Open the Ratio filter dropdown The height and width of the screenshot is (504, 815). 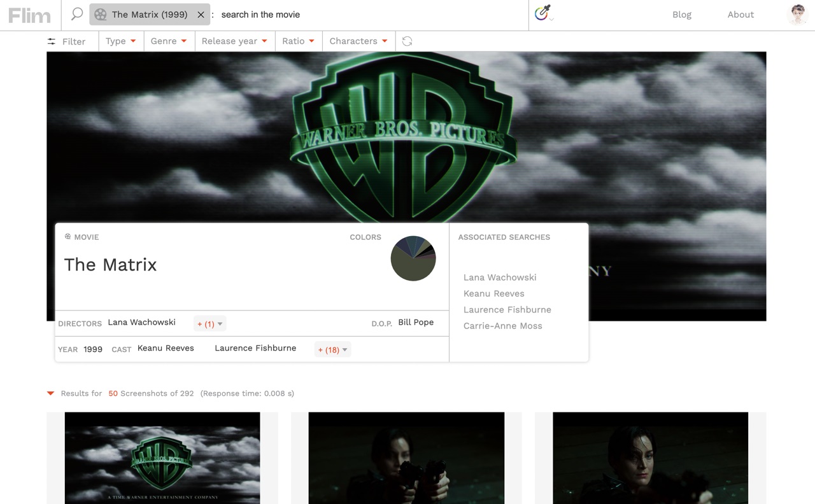point(299,41)
